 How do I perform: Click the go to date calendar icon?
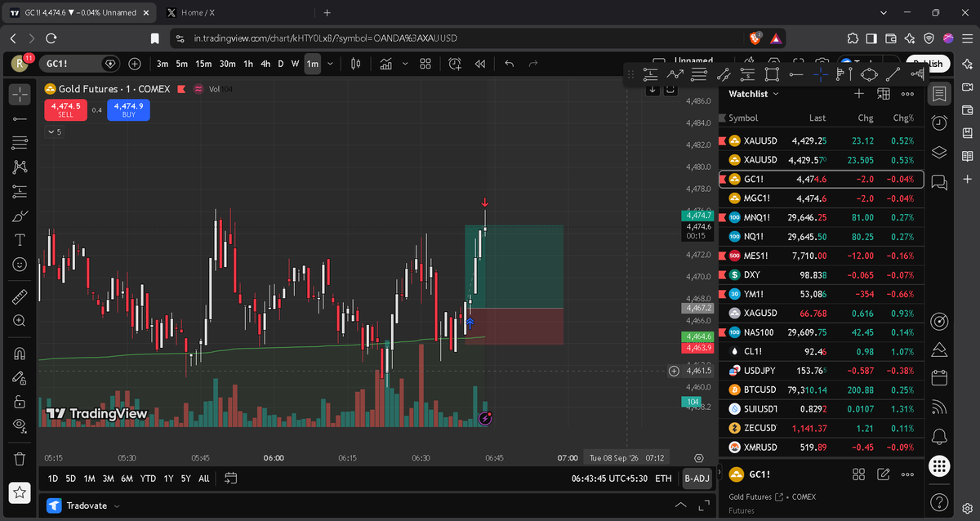[x=230, y=479]
